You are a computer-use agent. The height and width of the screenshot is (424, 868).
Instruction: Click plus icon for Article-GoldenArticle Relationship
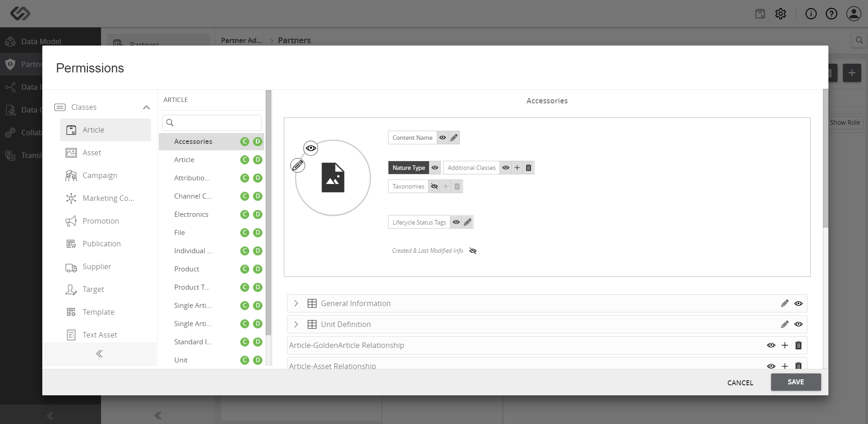coord(785,345)
